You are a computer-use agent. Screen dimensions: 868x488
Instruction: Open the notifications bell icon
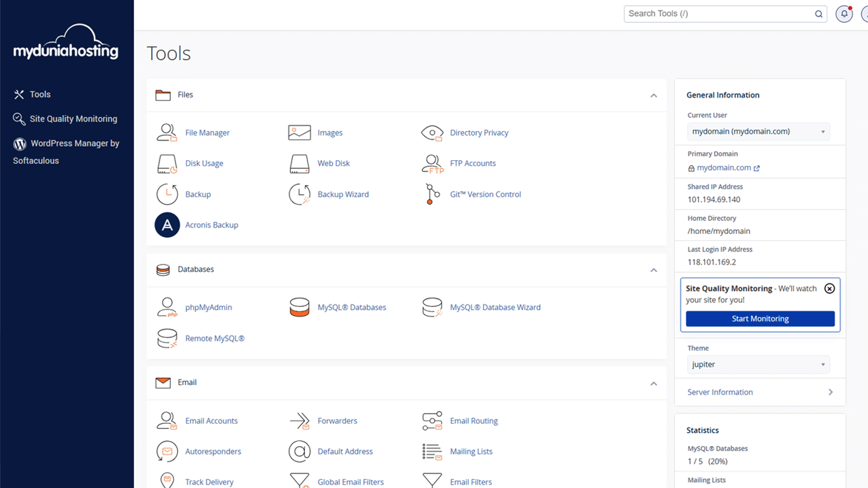click(844, 14)
